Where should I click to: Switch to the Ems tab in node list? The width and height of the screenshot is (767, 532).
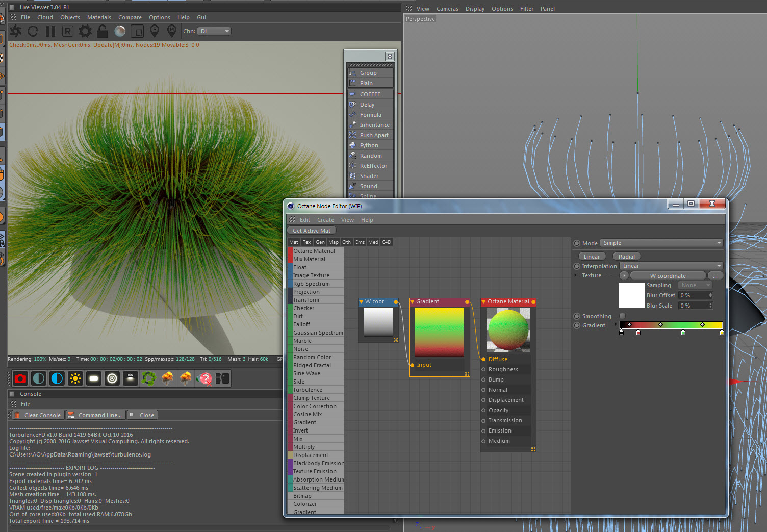pyautogui.click(x=360, y=242)
